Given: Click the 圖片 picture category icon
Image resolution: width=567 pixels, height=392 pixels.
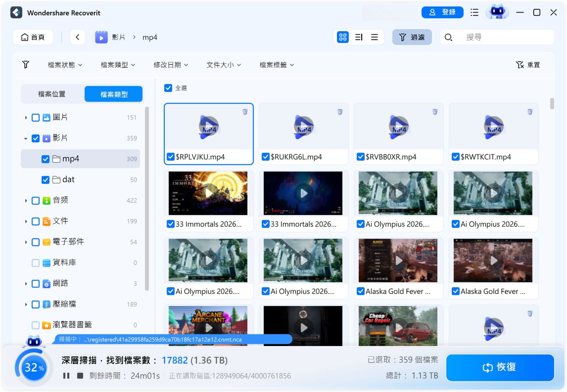Looking at the screenshot, I should tap(46, 118).
